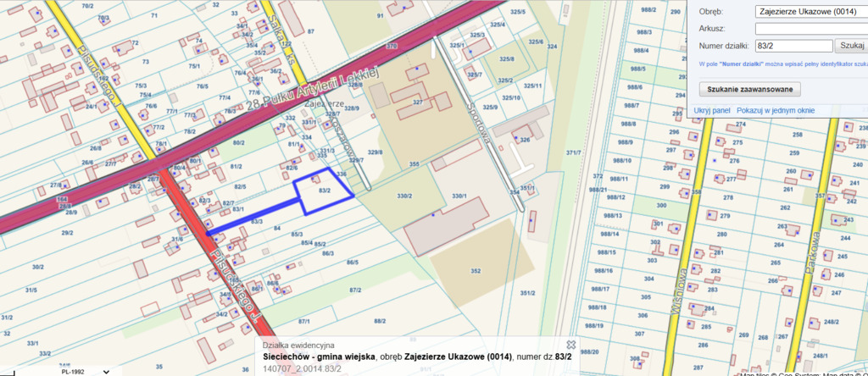The image size is (868, 376).
Task: Select the highlighted blue parcel 83/2
Action: click(324, 191)
